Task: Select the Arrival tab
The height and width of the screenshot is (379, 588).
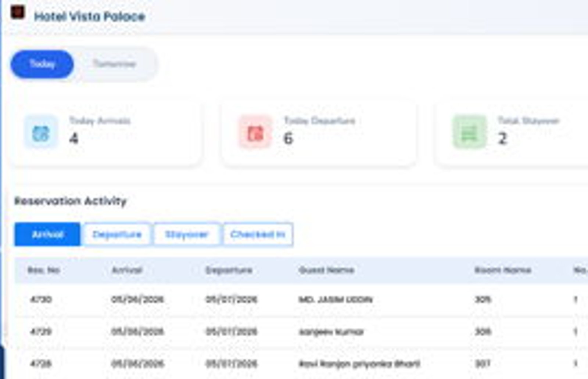Action: (47, 234)
